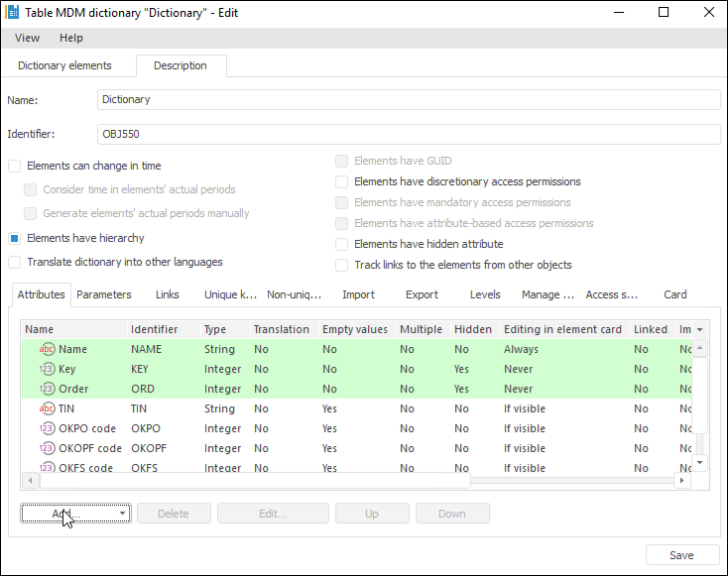Click the Save button
This screenshot has width=728, height=576.
tap(682, 555)
